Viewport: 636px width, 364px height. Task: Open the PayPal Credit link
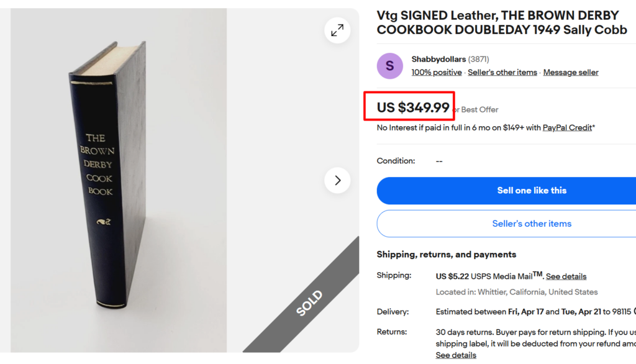click(567, 127)
